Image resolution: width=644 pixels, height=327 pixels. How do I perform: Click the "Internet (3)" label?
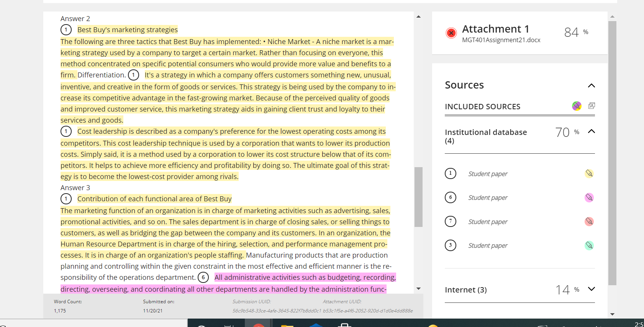coord(466,290)
